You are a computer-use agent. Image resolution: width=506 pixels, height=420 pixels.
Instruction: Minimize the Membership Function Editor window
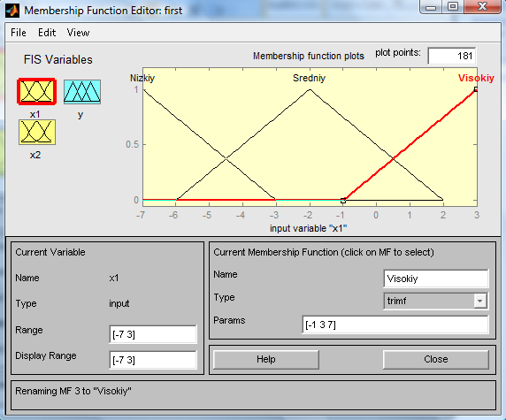coord(431,7)
